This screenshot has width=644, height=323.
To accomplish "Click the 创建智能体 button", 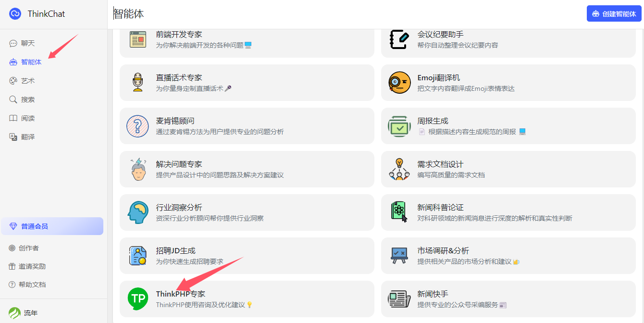I will pyautogui.click(x=614, y=13).
